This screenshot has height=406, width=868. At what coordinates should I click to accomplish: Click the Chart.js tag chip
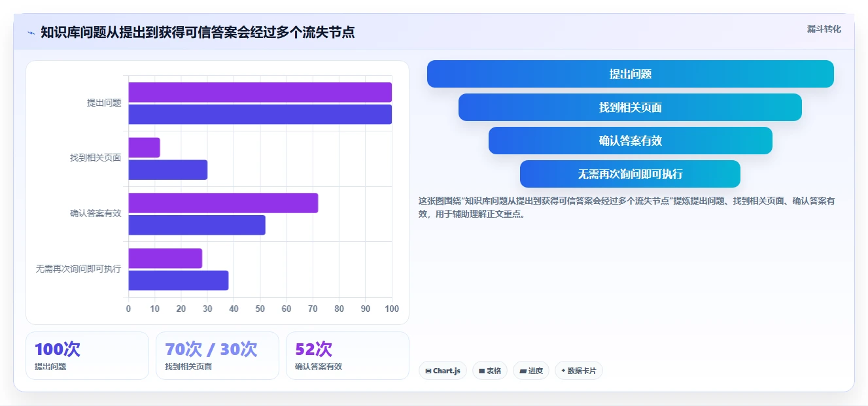point(443,371)
